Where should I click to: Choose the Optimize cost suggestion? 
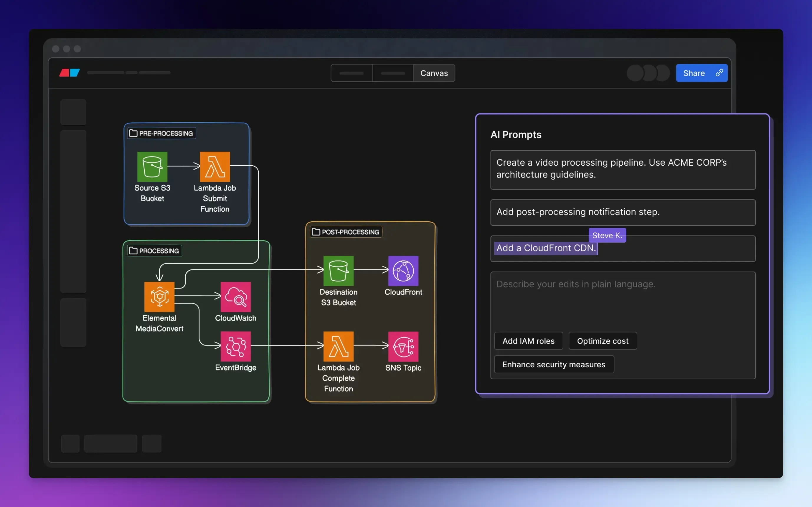602,341
